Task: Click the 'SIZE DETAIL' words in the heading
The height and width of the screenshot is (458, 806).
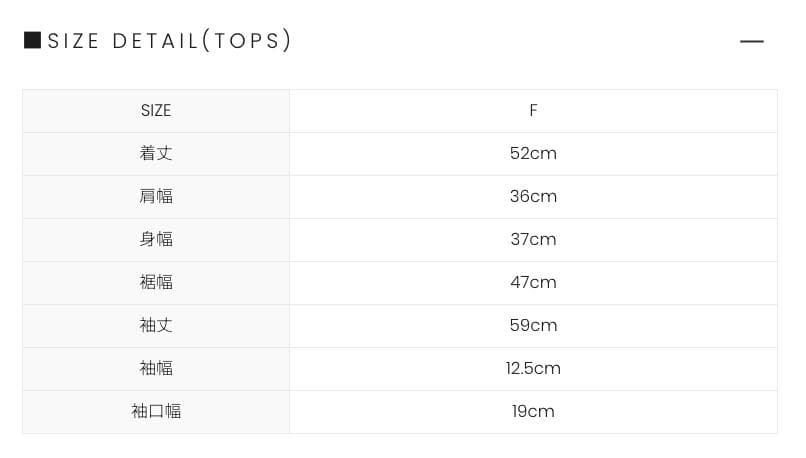Action: pyautogui.click(x=123, y=41)
